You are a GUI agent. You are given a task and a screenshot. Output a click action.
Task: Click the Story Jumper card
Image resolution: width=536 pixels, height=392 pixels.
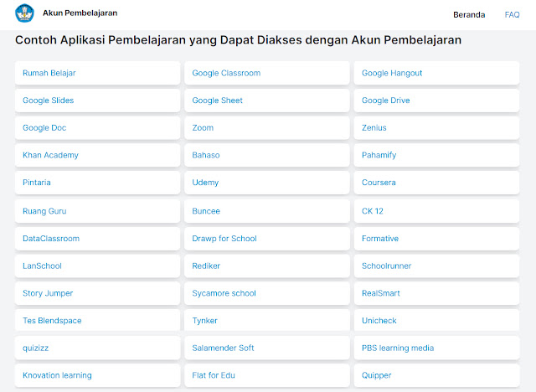click(97, 293)
